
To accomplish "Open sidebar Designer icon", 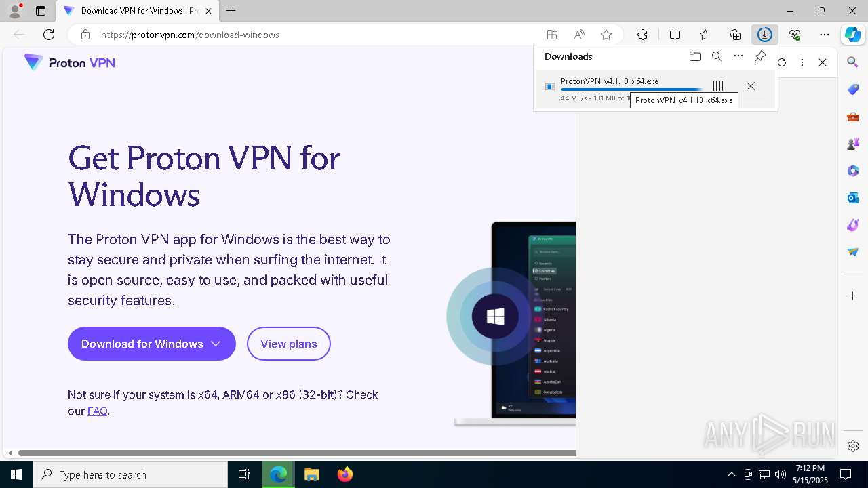I will click(853, 225).
